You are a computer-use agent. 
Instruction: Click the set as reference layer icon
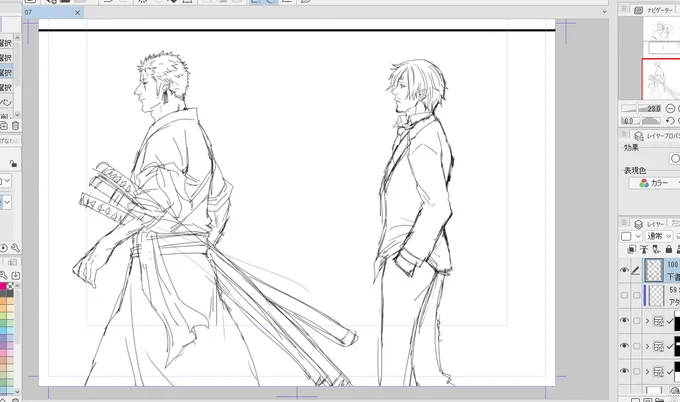click(x=644, y=249)
